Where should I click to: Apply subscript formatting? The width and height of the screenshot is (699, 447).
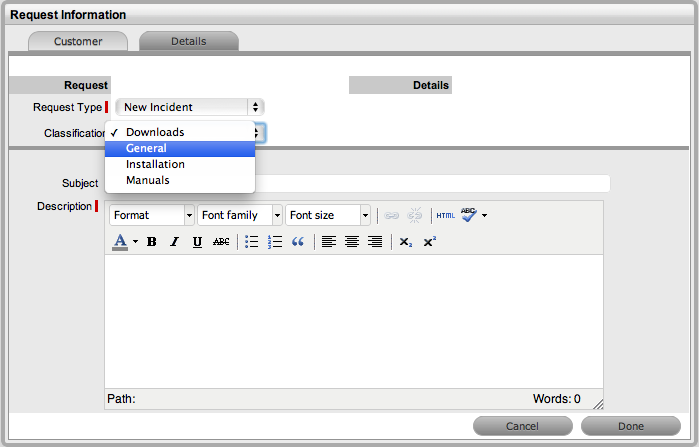406,242
